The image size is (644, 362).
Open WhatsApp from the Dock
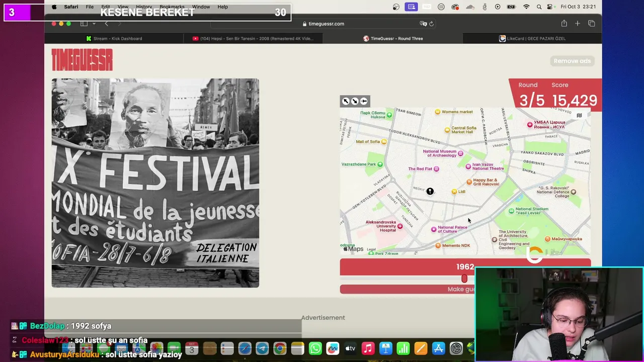click(315, 348)
